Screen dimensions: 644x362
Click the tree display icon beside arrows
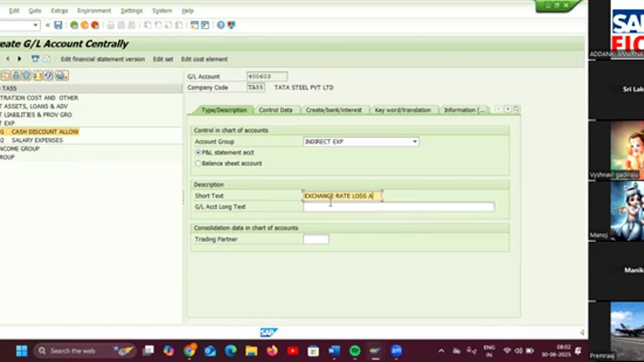coord(35,59)
